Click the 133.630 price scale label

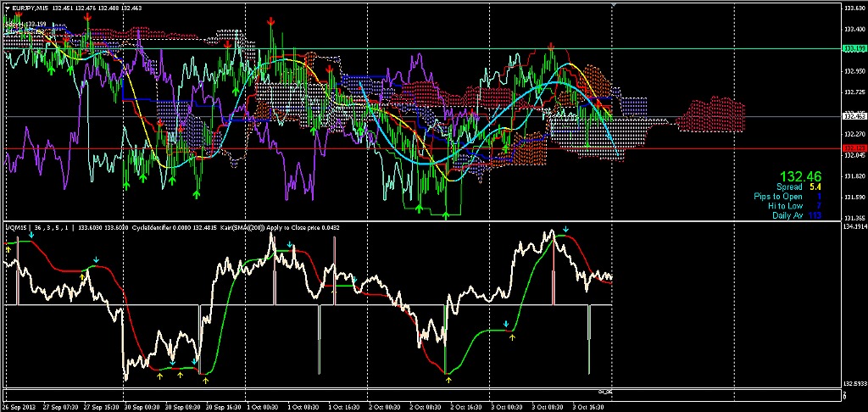tap(853, 8)
